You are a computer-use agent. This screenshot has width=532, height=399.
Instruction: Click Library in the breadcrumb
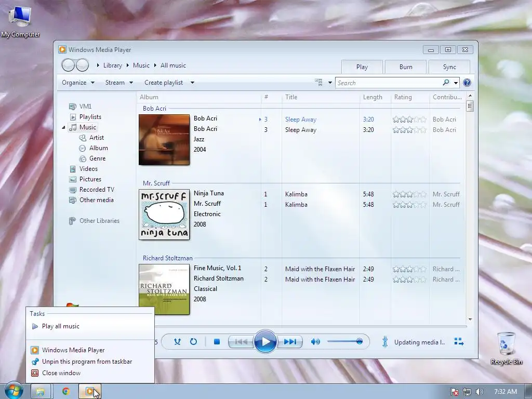click(x=113, y=65)
